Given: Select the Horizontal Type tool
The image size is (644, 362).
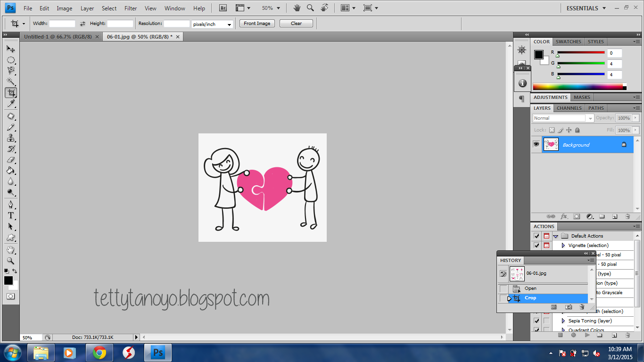Looking at the screenshot, I should pos(10,215).
